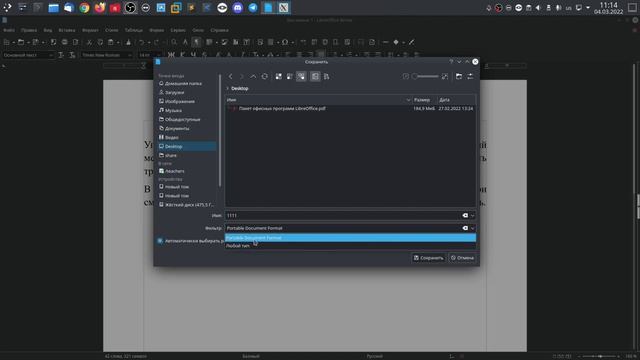Clear the file name field
The height and width of the screenshot is (360, 640).
point(465,216)
